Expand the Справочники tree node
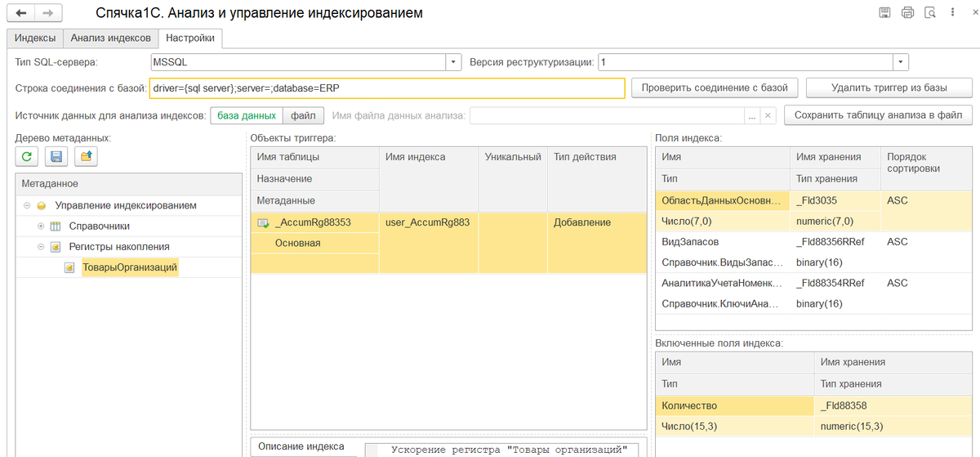This screenshot has width=980, height=457. point(41,226)
